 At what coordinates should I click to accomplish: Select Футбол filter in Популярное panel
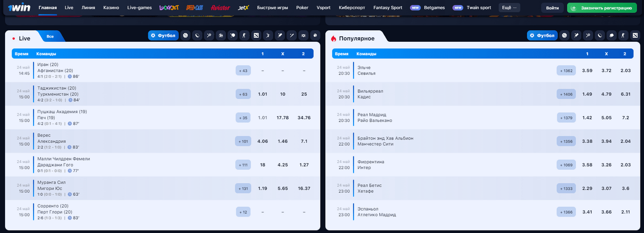tap(542, 36)
